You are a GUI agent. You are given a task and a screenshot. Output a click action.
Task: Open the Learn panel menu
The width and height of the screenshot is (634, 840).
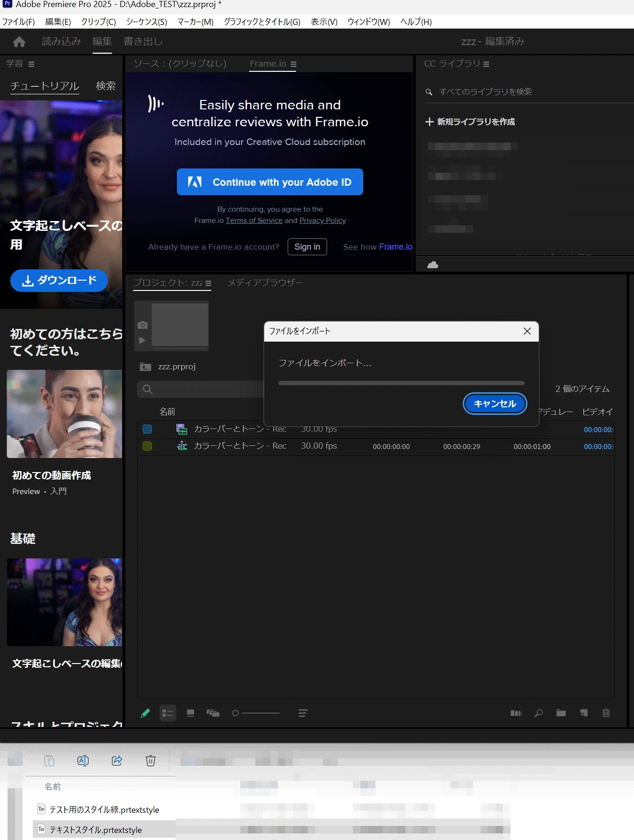[31, 64]
